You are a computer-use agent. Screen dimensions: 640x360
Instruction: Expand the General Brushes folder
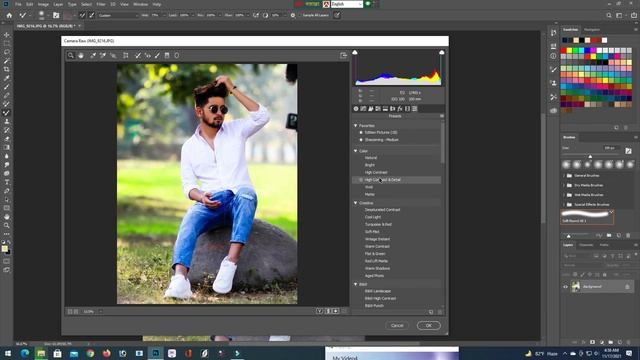(564, 176)
